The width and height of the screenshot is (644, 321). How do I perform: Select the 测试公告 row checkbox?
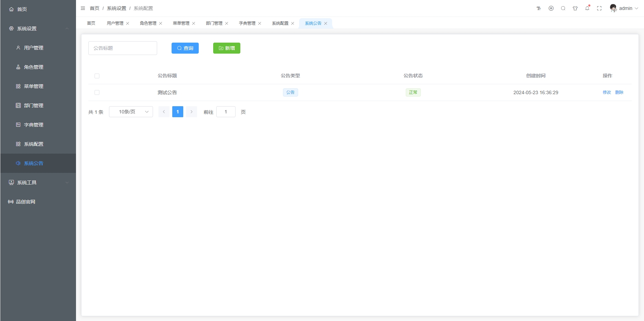pyautogui.click(x=97, y=92)
